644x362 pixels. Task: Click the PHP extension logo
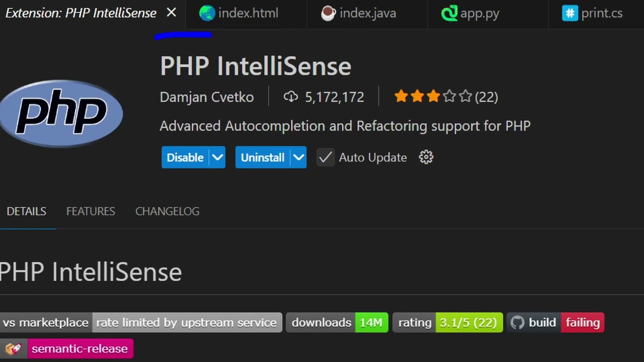click(61, 113)
